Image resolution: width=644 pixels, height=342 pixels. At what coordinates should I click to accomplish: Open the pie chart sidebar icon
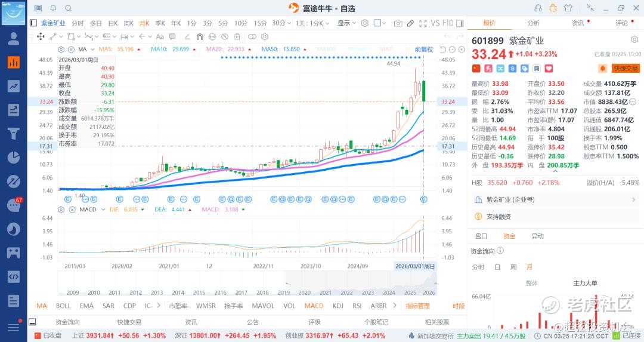click(x=14, y=158)
